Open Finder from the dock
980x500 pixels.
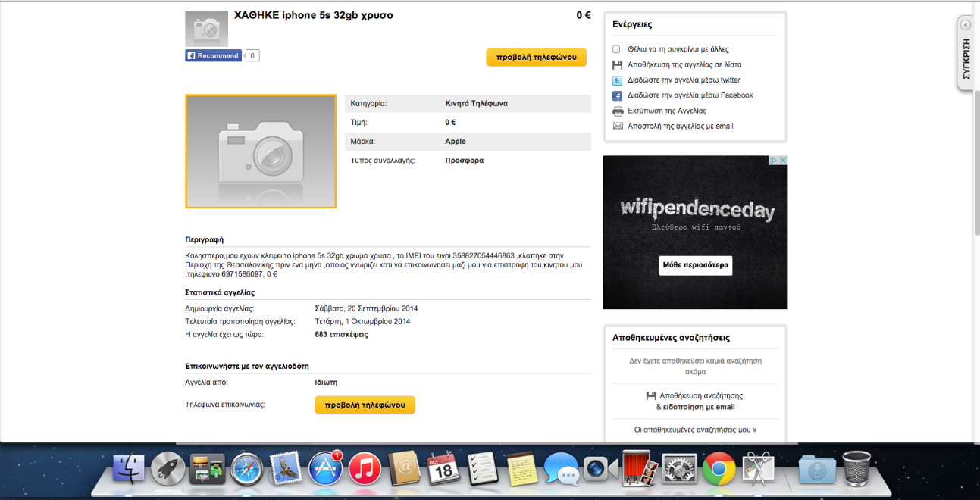tap(129, 468)
